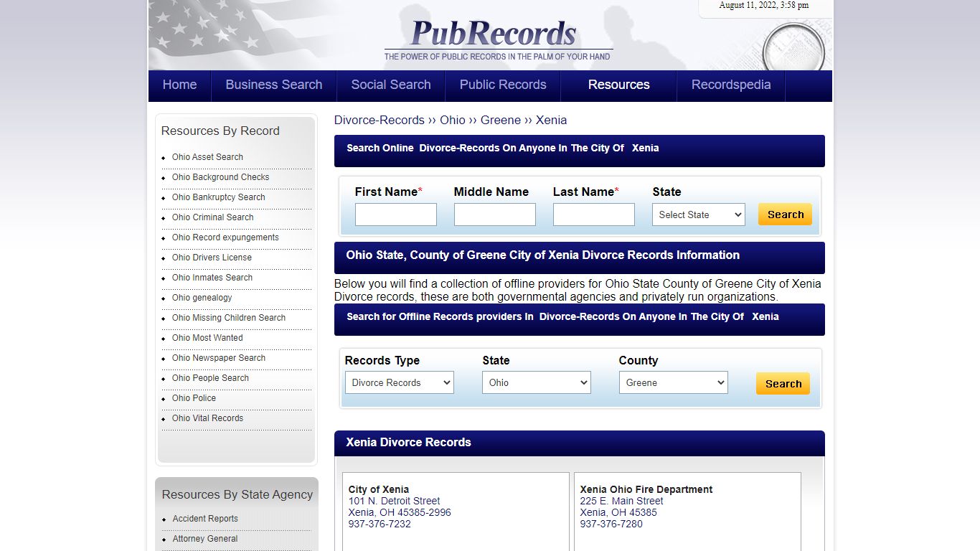980x551 pixels.
Task: Open Accident Reports link
Action: coord(205,519)
